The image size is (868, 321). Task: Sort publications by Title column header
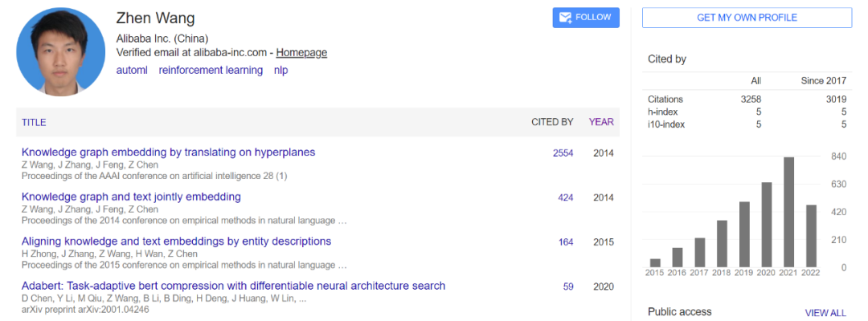[x=34, y=122]
